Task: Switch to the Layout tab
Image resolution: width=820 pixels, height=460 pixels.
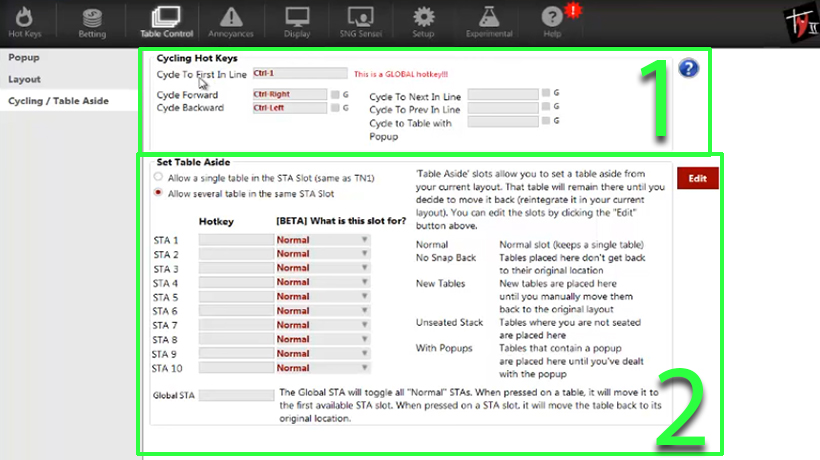Action: (24, 79)
